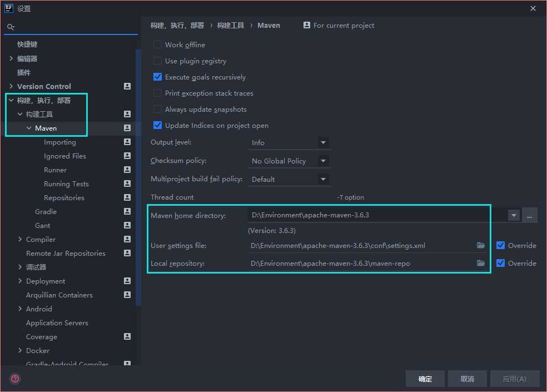
Task: Click the 取消 (Cancel) button
Action: click(467, 379)
